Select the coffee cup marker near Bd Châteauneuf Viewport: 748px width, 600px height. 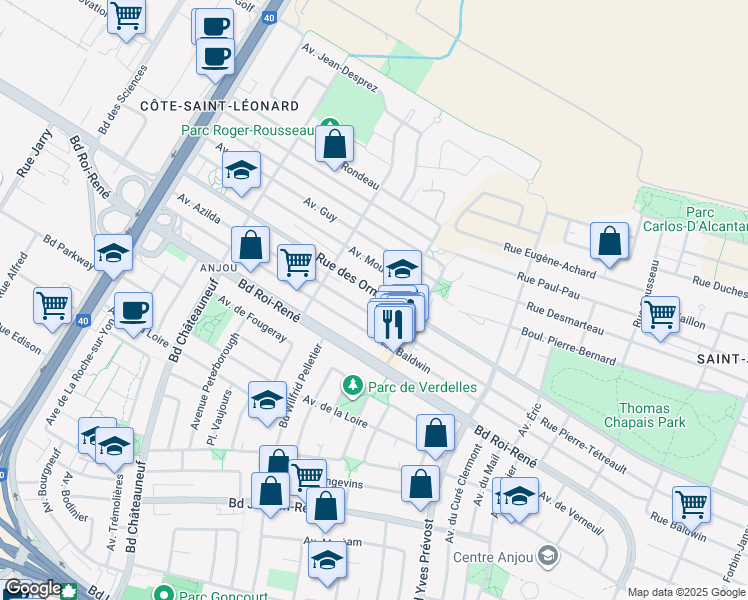pos(133,310)
